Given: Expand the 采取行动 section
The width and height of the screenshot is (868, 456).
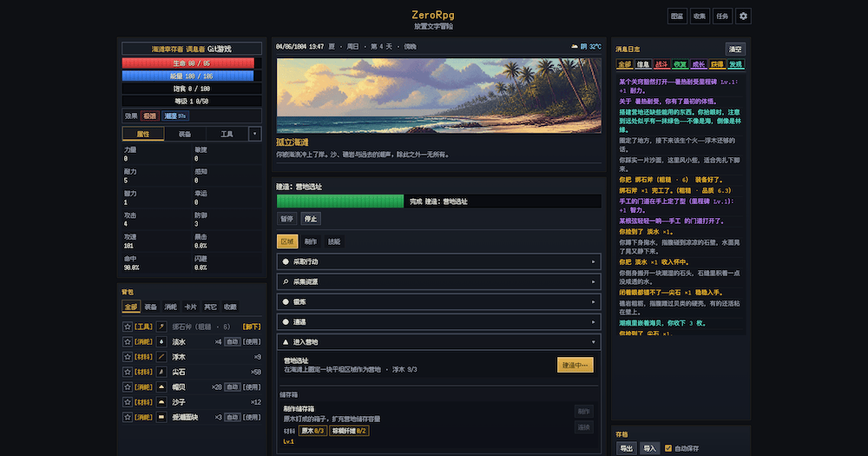Looking at the screenshot, I should point(439,261).
